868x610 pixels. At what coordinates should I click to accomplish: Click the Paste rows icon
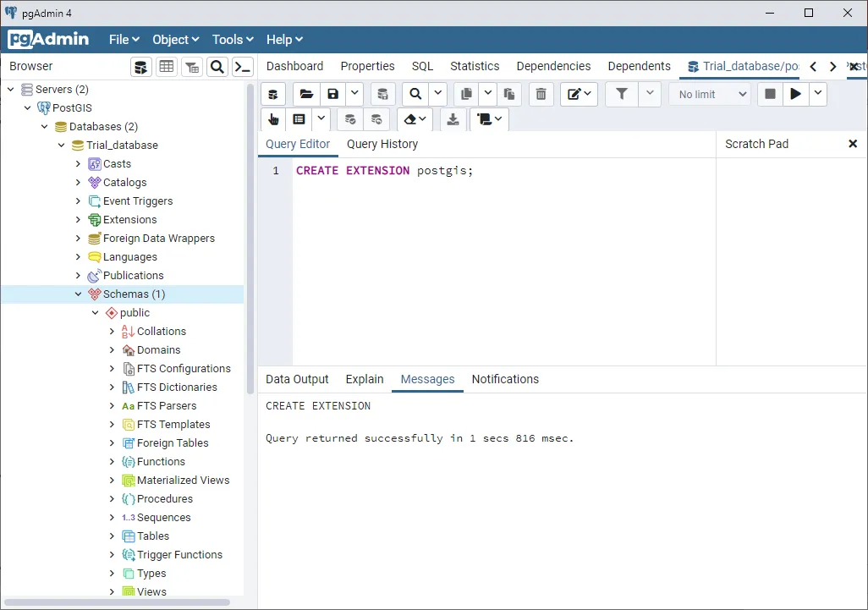click(509, 94)
